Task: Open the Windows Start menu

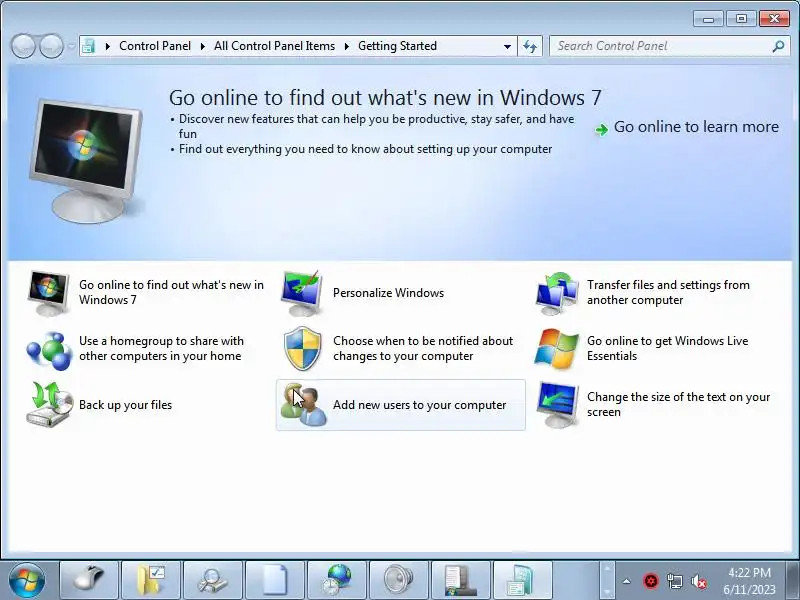Action: [x=27, y=581]
